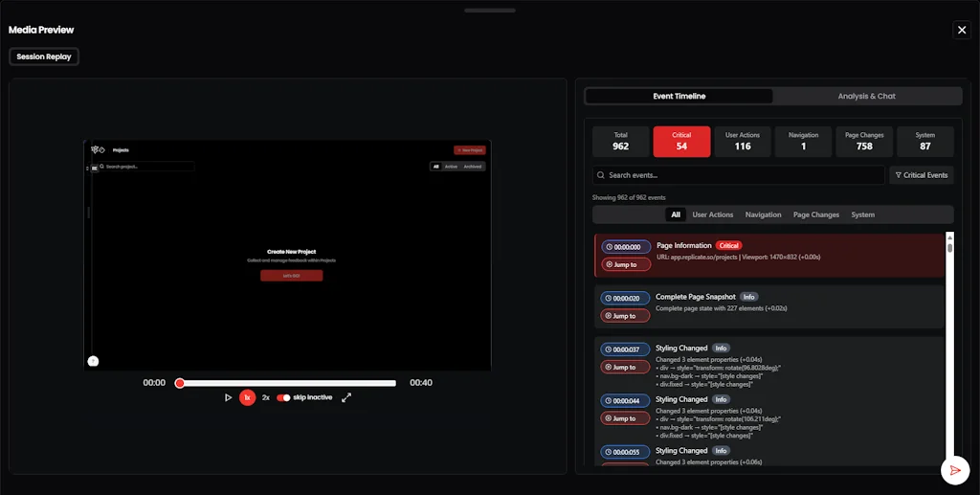Image resolution: width=980 pixels, height=495 pixels.
Task: Click the 00:00:000 timestamp badge
Action: (x=626, y=247)
